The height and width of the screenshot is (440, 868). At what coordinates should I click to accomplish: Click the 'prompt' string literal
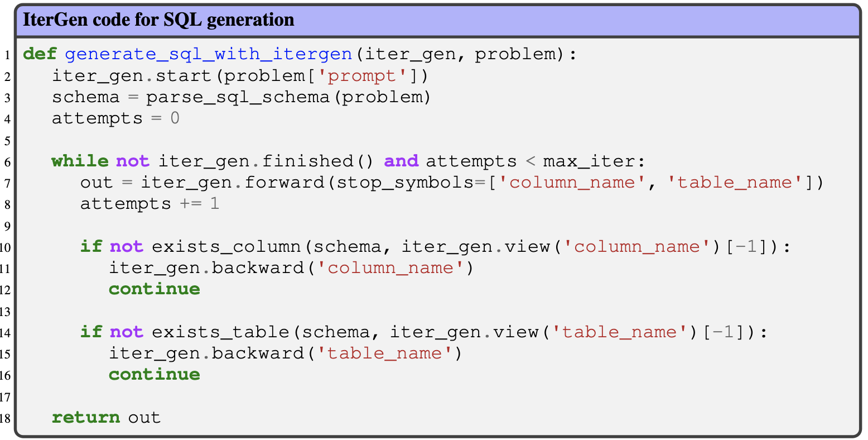[366, 75]
